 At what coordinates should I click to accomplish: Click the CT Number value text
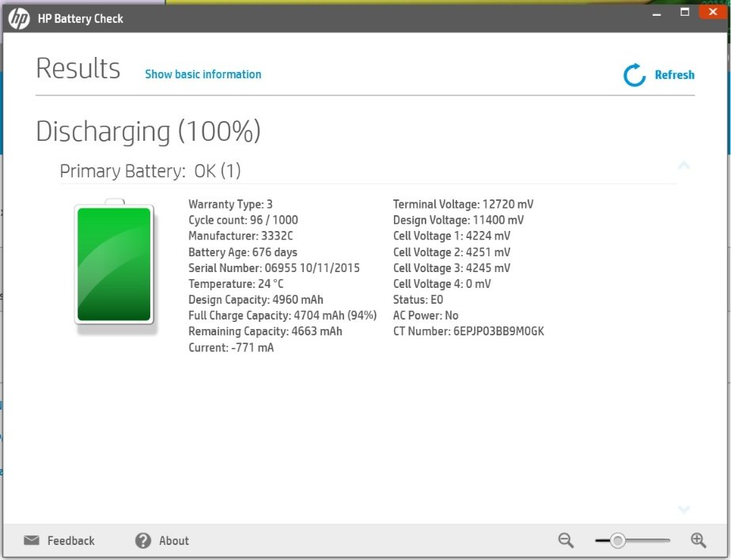[498, 331]
